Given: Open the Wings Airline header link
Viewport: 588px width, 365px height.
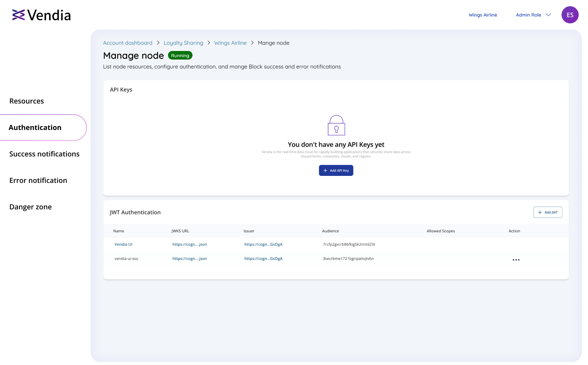Looking at the screenshot, I should (x=483, y=15).
